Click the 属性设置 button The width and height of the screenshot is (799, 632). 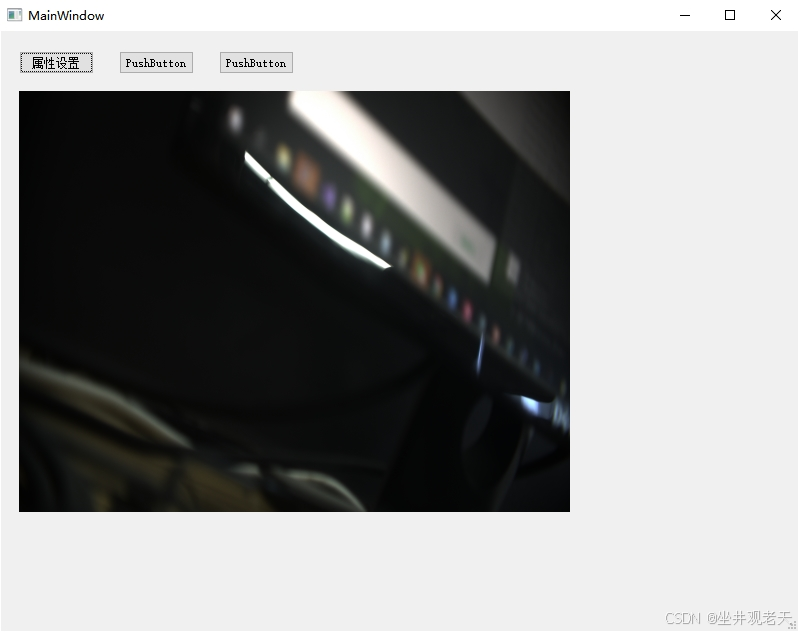pos(56,63)
